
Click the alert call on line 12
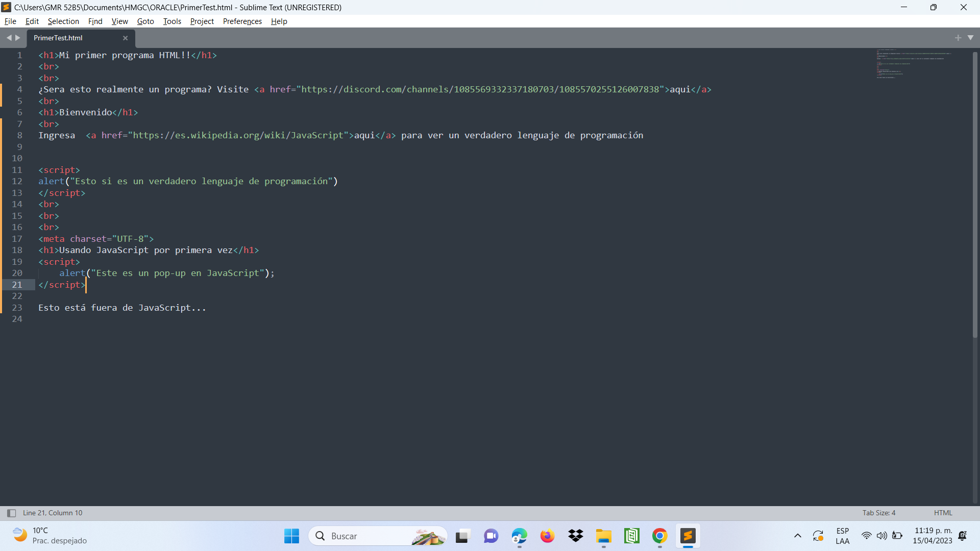[x=188, y=181]
